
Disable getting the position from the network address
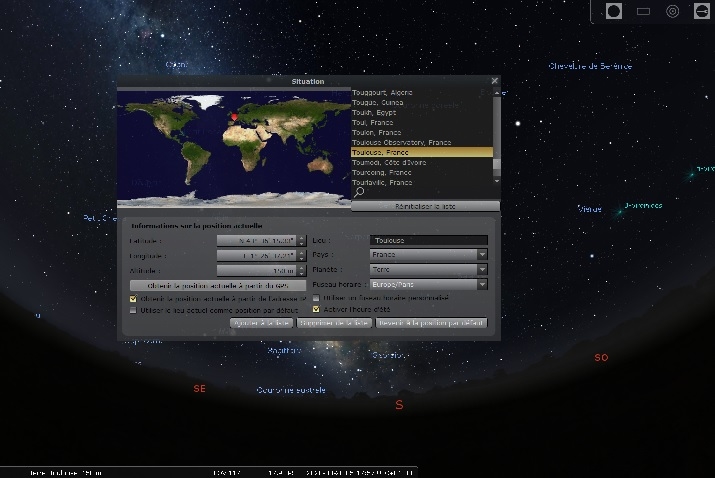pos(133,299)
